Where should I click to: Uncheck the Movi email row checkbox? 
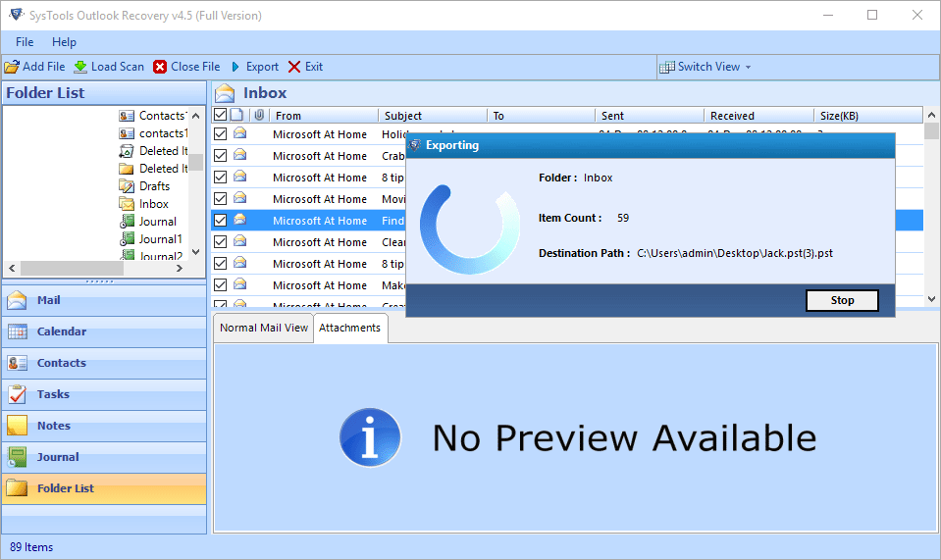pos(220,198)
